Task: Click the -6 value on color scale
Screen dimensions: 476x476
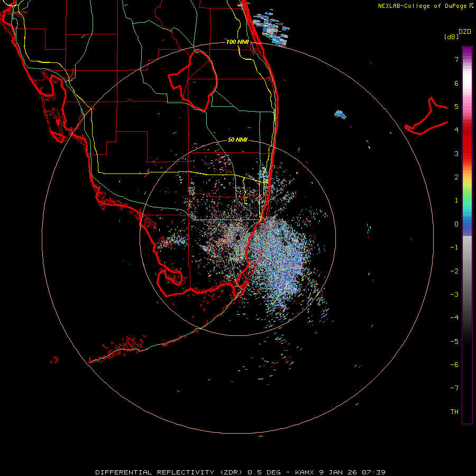Action: point(454,365)
